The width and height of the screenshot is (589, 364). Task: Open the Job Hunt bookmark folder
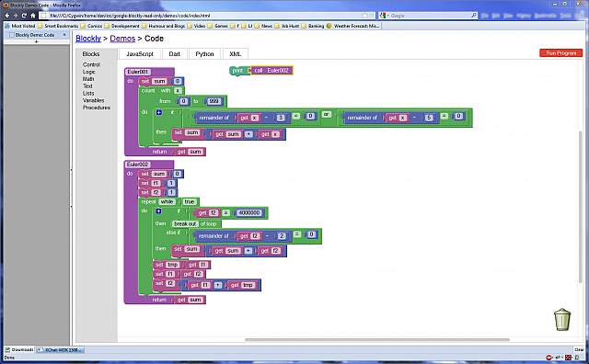coord(287,26)
